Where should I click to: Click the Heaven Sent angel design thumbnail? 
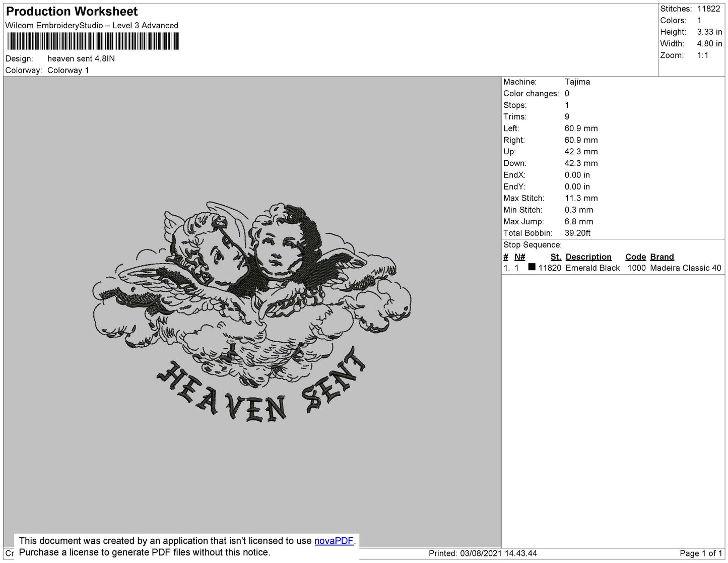[x=252, y=311]
